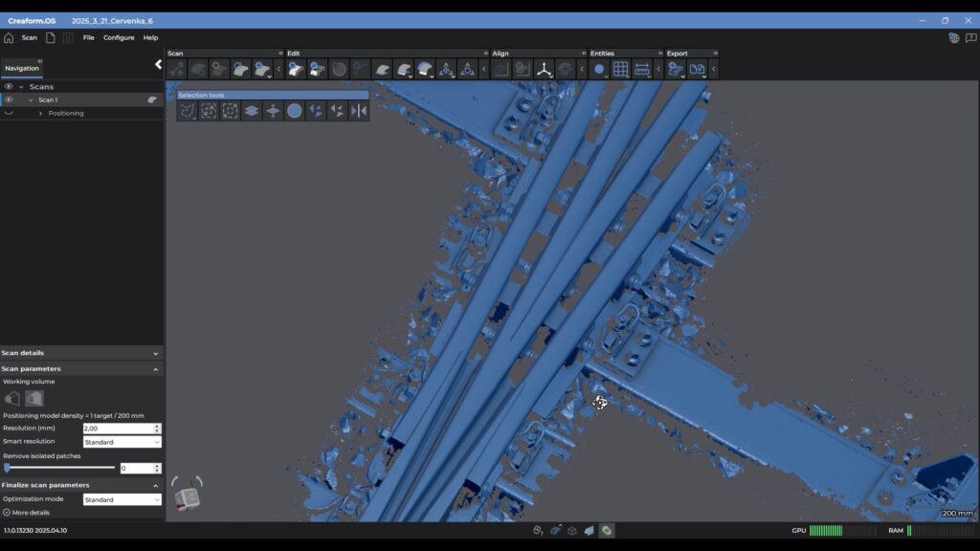Click the Remove isolated patches slider
The height and width of the screenshot is (551, 980).
[59, 468]
